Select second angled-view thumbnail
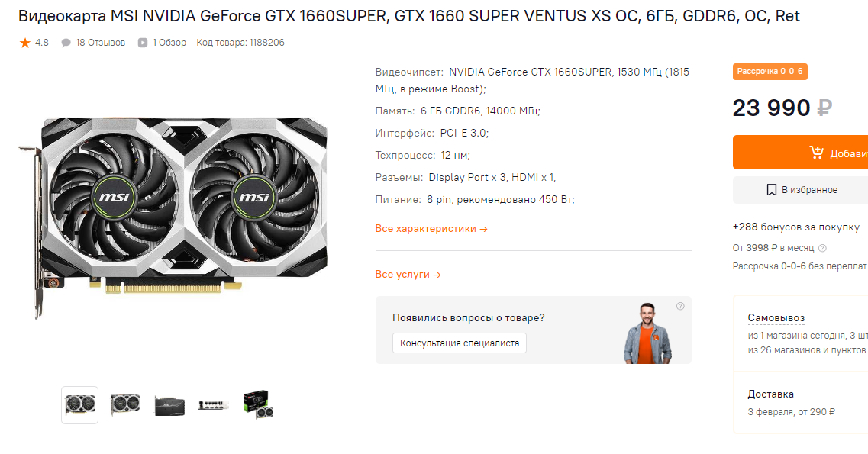The width and height of the screenshot is (868, 454). pos(124,405)
